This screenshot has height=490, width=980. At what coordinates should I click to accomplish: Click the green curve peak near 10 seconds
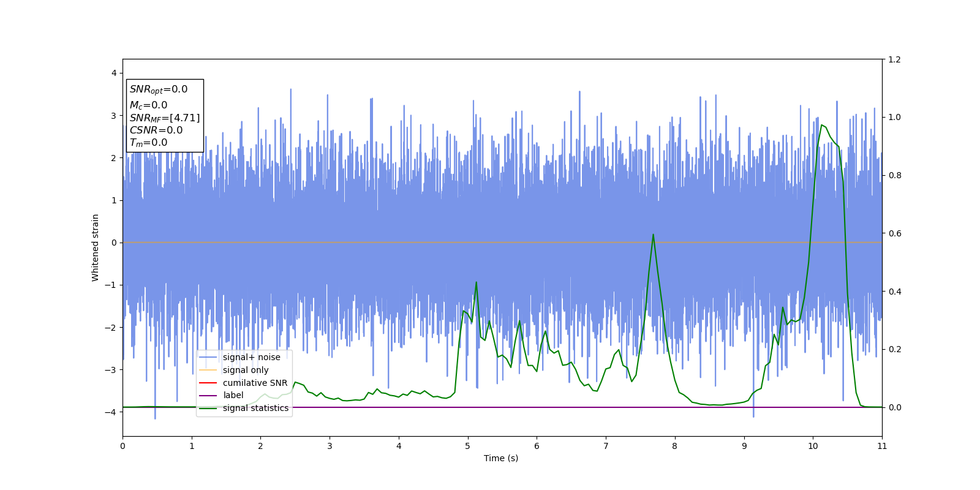[x=821, y=125]
